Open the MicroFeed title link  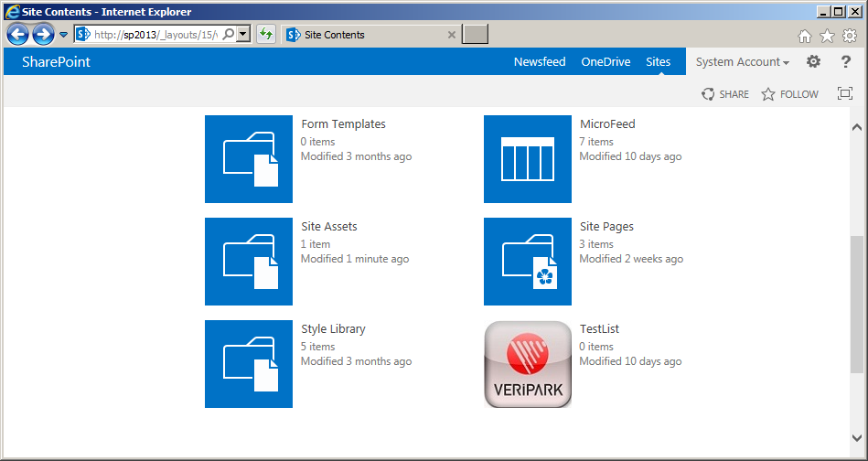(607, 124)
